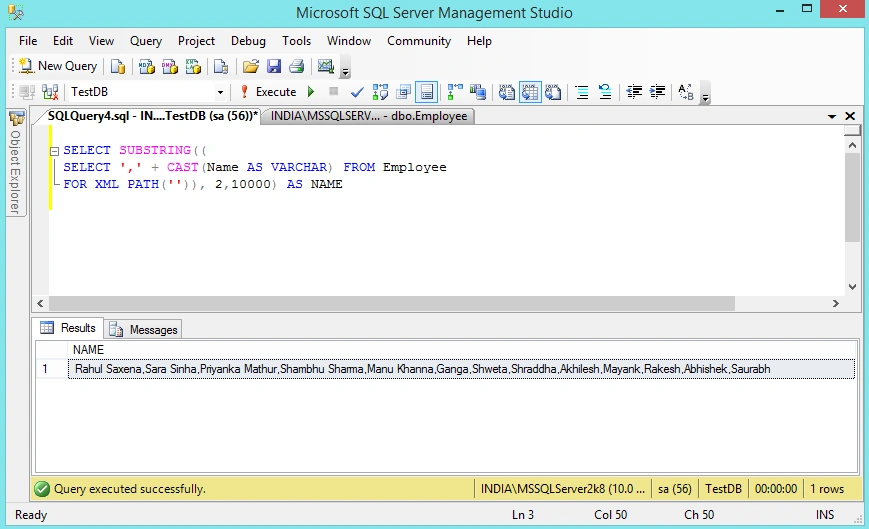Click the Change Connection icon
This screenshot has height=529, width=869.
coord(50,92)
